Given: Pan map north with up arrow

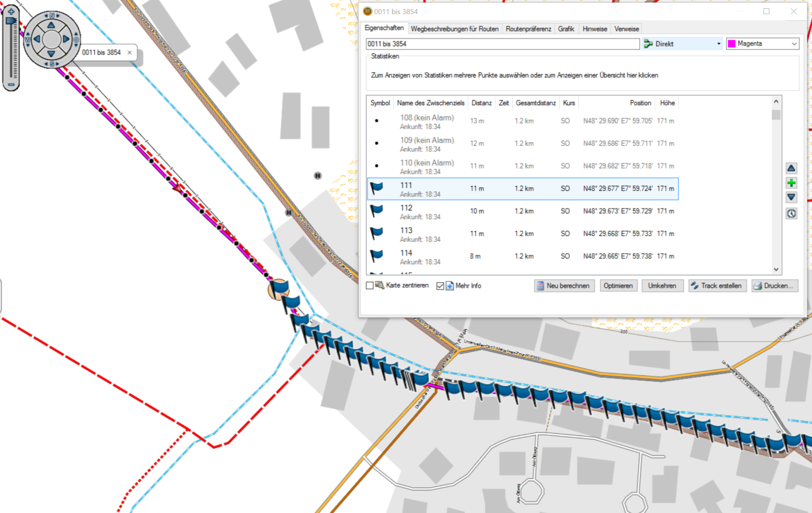Looking at the screenshot, I should coord(51,26).
